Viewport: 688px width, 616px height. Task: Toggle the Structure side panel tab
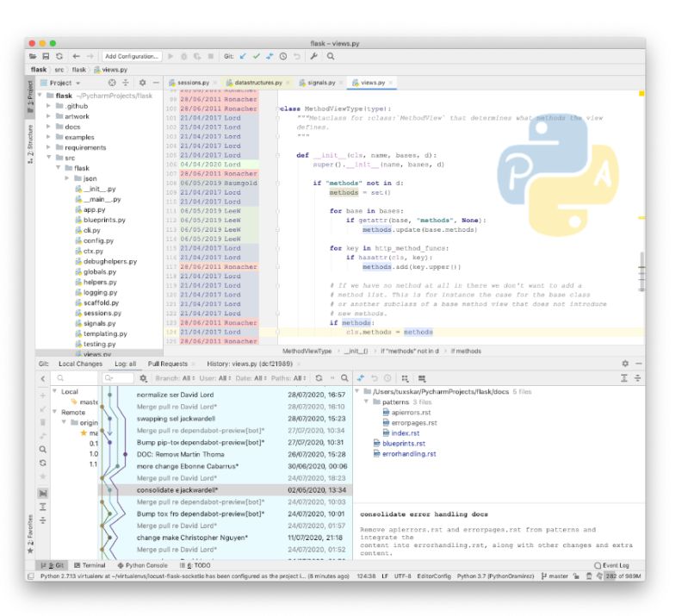pyautogui.click(x=30, y=144)
